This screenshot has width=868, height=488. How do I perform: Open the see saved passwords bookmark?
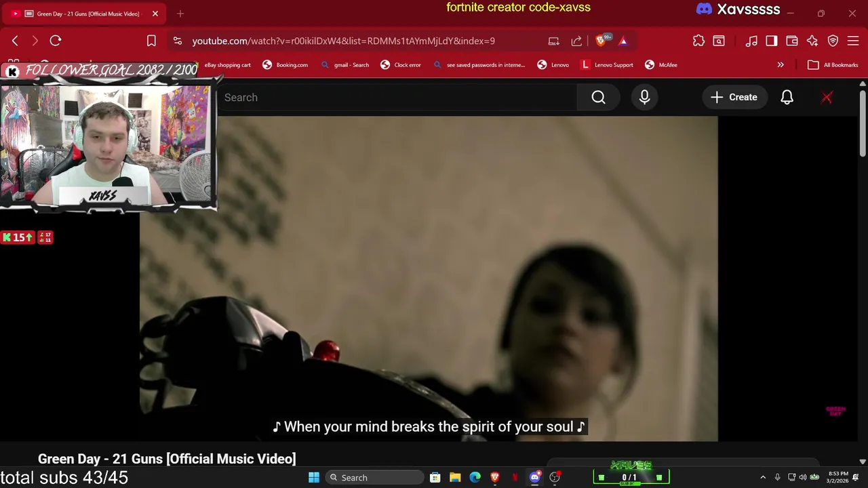(x=479, y=65)
